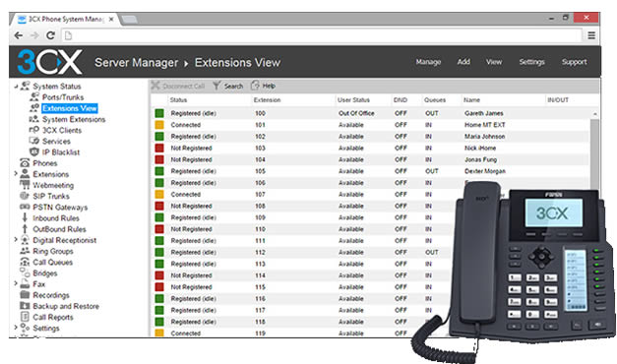Viewport: 617px width, 364px height.
Task: Sort by the Name column header
Action: [x=471, y=100]
